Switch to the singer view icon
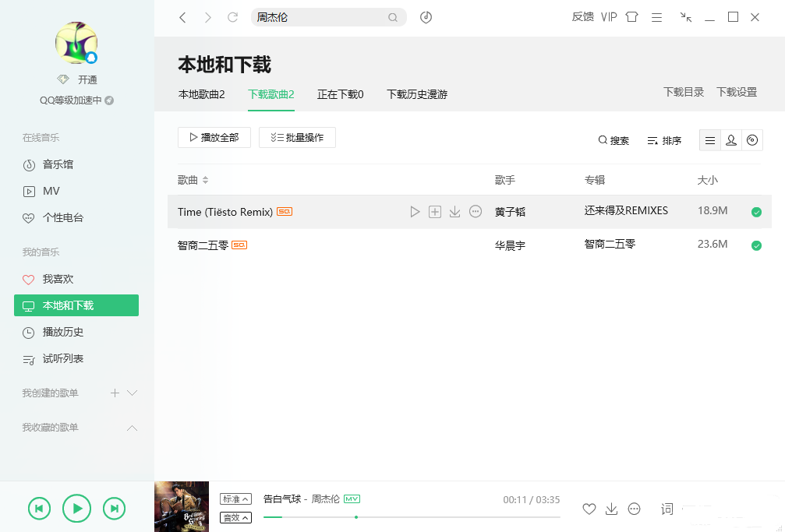785x532 pixels. 731,140
